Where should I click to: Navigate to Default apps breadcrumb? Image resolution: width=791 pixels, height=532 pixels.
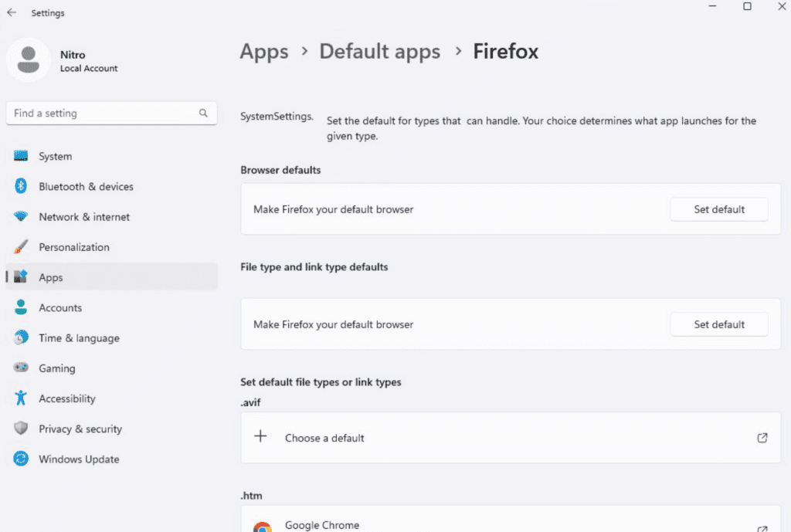pyautogui.click(x=379, y=52)
